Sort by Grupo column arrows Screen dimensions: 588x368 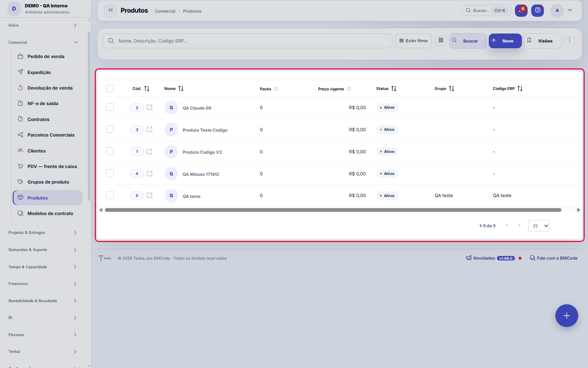click(x=452, y=89)
